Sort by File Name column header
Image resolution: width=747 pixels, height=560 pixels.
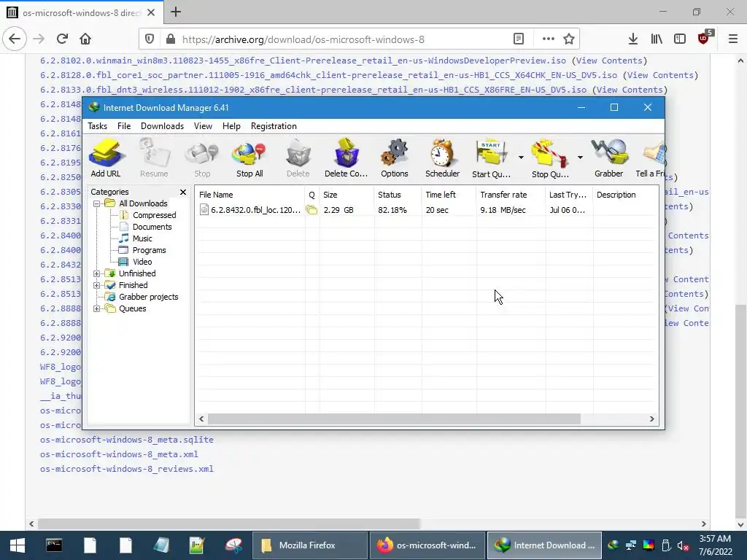[x=251, y=195]
